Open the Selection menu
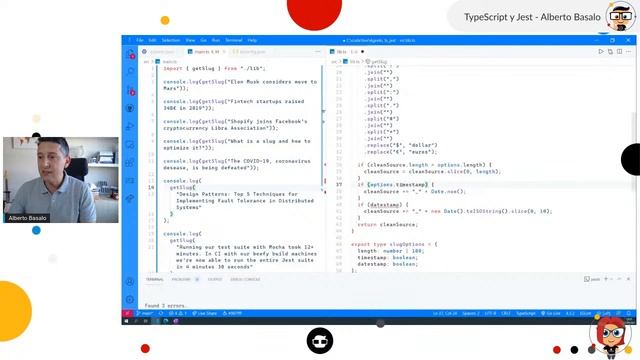 pos(171,40)
